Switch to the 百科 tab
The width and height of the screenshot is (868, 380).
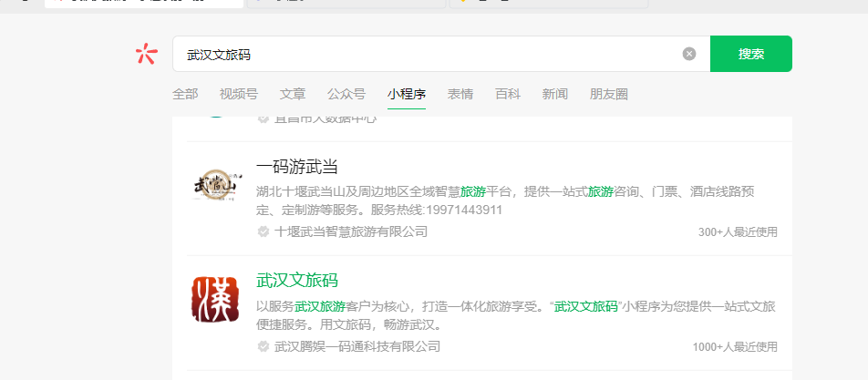[508, 94]
